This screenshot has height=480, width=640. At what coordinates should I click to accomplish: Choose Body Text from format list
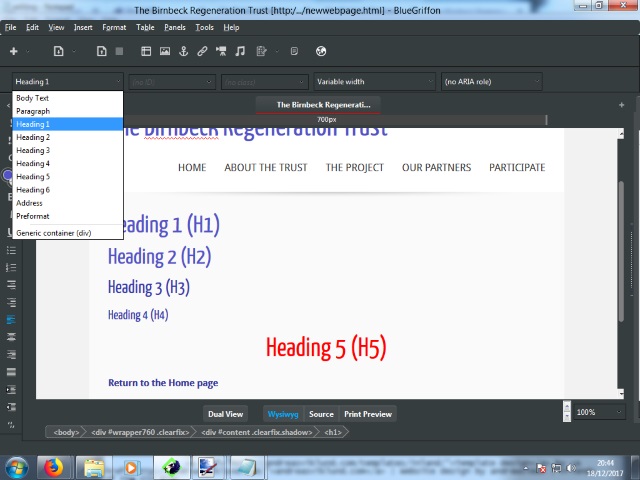(x=68, y=98)
